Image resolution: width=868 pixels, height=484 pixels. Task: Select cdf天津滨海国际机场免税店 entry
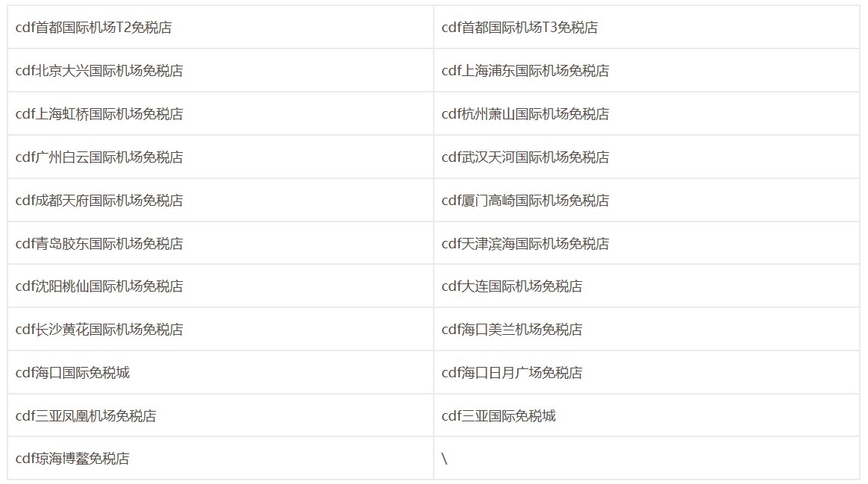[x=525, y=244]
